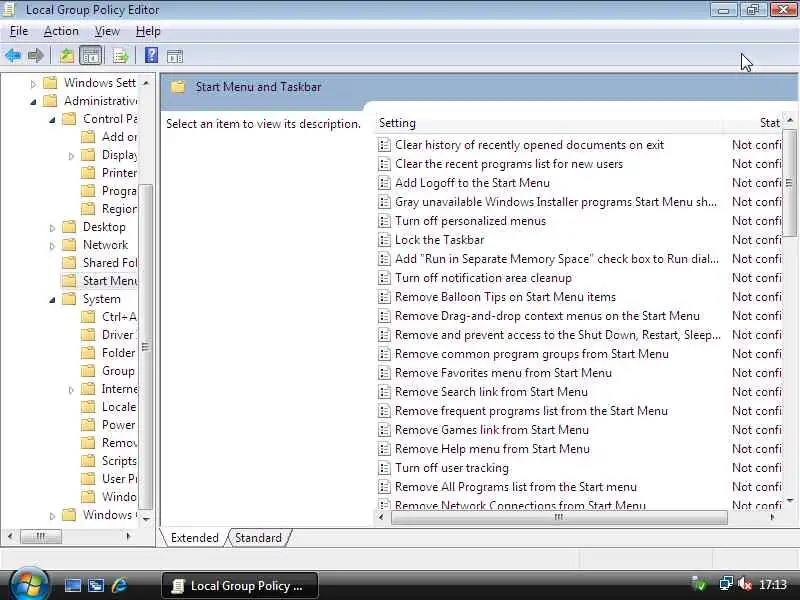Go back using the blue Back arrow
The height and width of the screenshot is (600, 800).
(13, 56)
